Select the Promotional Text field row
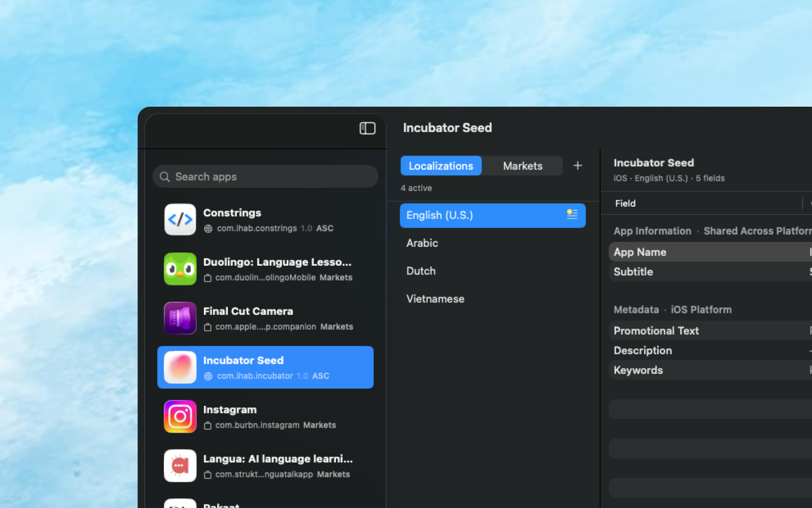Image resolution: width=812 pixels, height=508 pixels. coord(710,331)
